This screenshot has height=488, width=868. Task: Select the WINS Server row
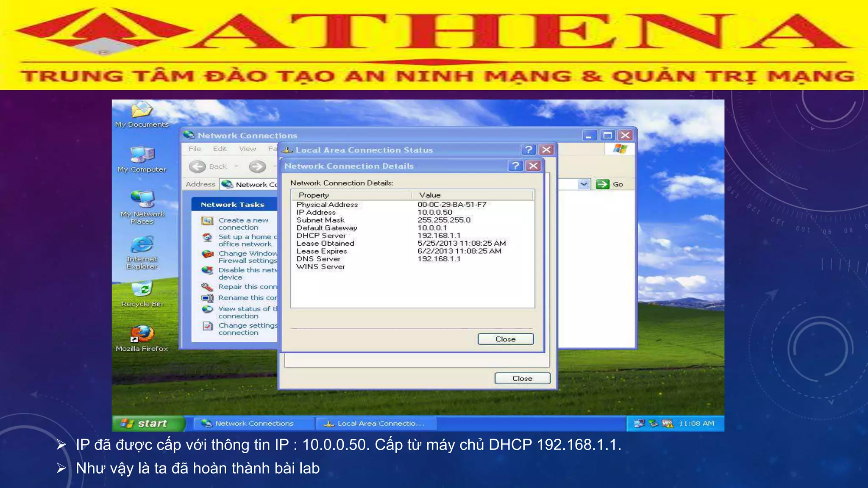(x=412, y=266)
